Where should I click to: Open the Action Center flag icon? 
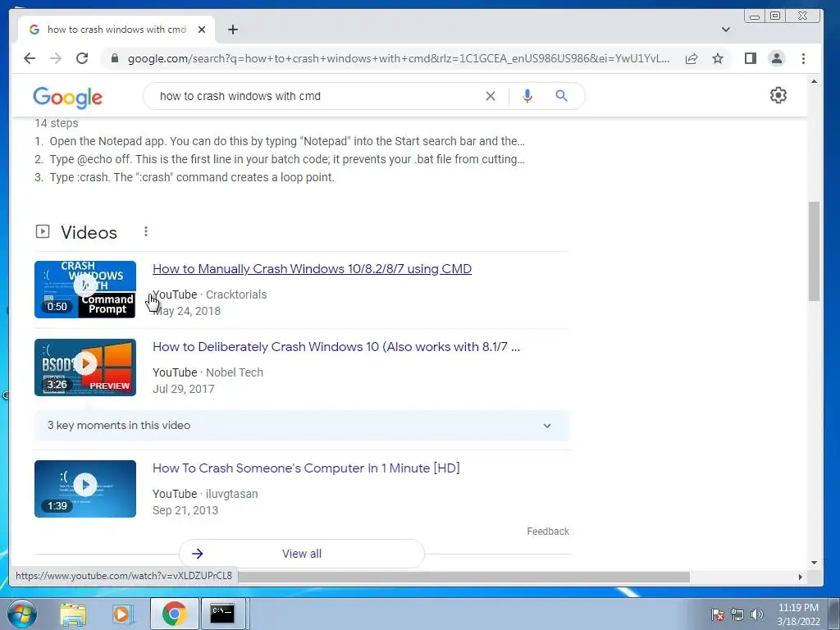click(717, 614)
